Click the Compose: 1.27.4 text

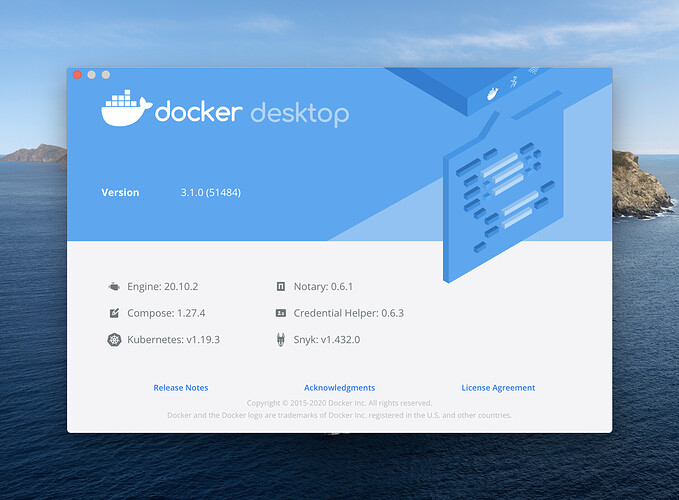166,313
